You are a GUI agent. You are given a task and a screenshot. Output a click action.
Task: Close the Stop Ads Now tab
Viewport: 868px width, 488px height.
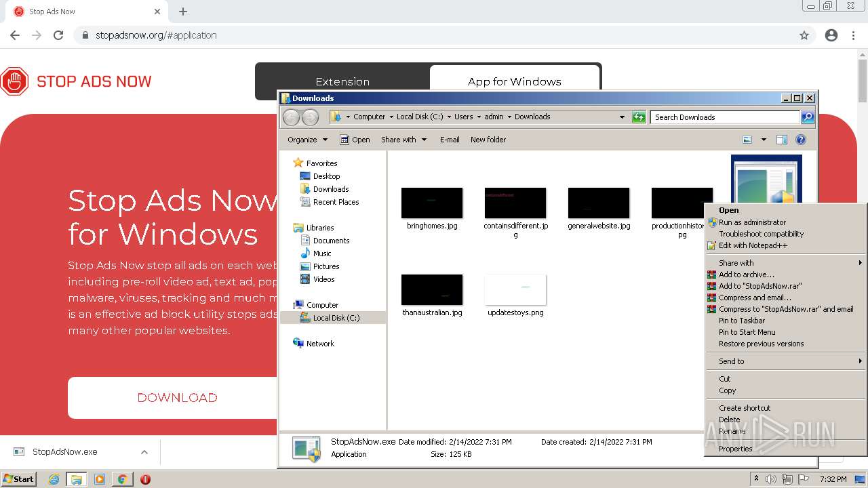click(157, 12)
